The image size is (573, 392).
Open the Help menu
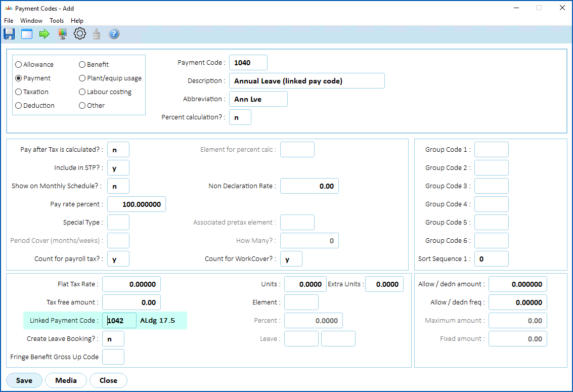tap(77, 21)
